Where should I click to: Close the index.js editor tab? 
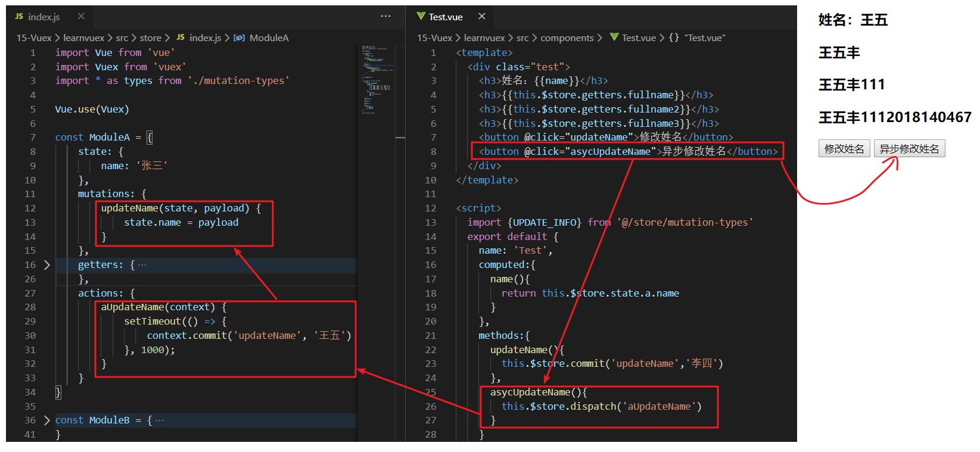(x=81, y=17)
